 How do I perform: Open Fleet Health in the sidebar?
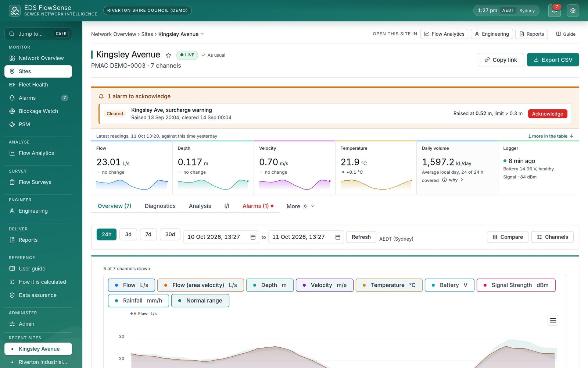38,85
